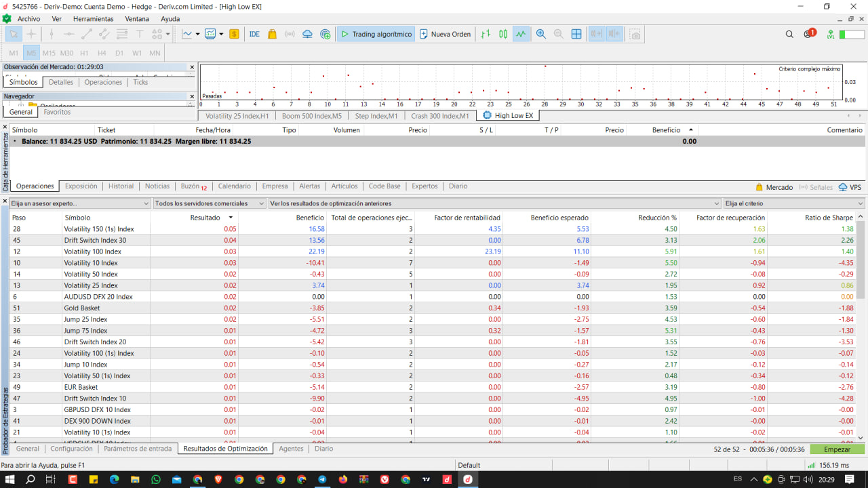Select the Fibonacci retracement tool
Viewport: 868px width, 488px height.
pyautogui.click(x=122, y=34)
